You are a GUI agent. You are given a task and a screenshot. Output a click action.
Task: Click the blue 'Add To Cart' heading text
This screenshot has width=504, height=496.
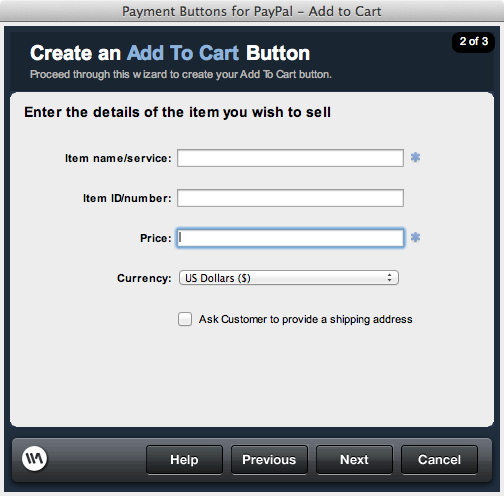(x=183, y=53)
